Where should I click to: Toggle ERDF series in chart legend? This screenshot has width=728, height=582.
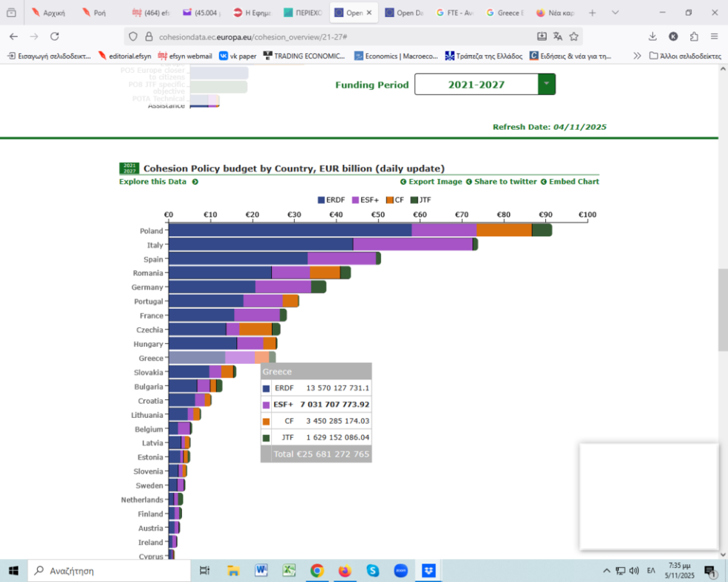point(331,200)
